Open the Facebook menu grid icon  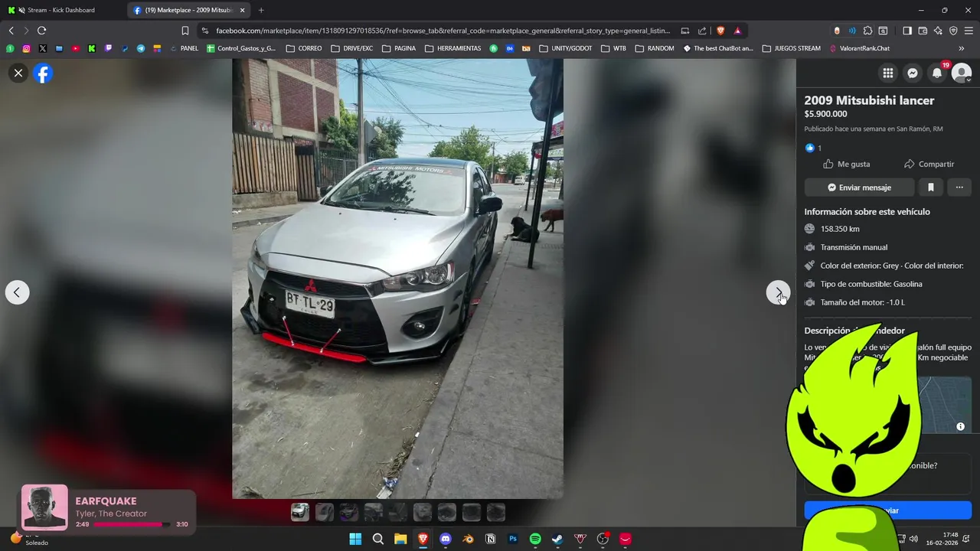click(x=888, y=73)
